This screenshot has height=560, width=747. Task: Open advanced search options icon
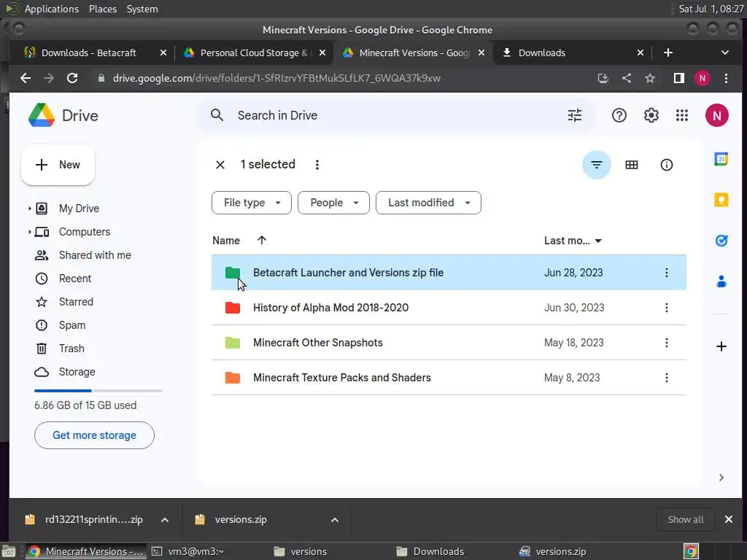click(x=575, y=115)
